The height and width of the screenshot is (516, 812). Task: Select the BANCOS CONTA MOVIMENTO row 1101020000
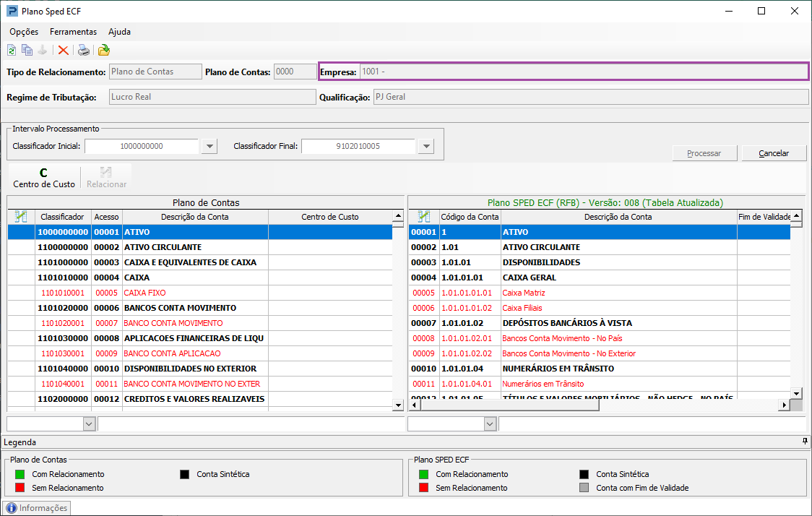tap(200, 308)
